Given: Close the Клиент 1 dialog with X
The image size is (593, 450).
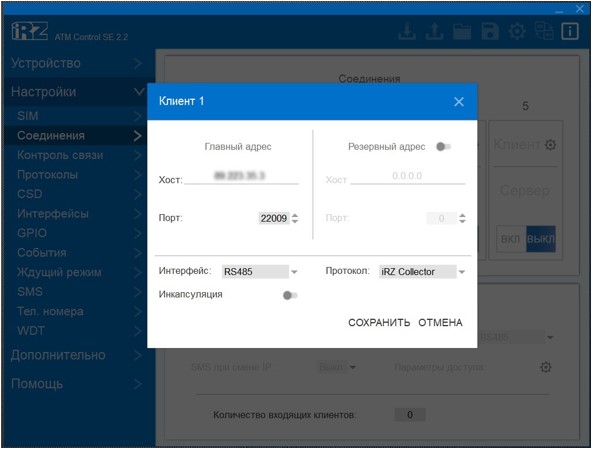Looking at the screenshot, I should coord(459,102).
